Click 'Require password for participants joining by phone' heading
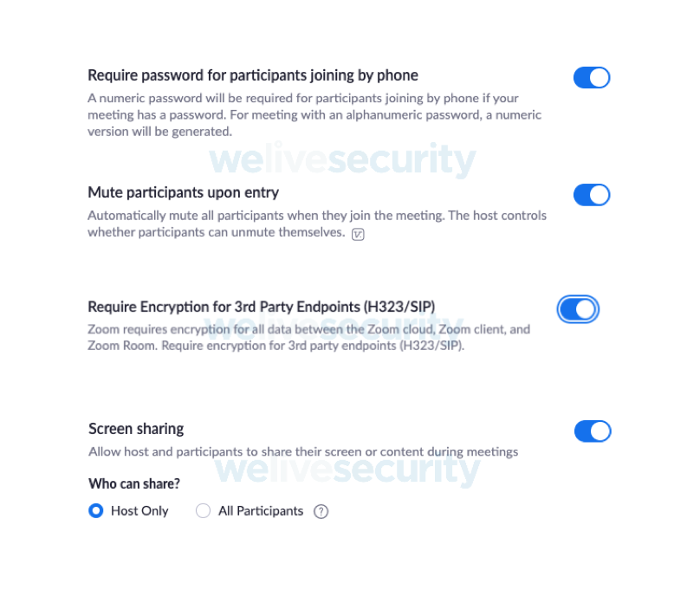Viewport: 700px width, 590px height. click(253, 75)
